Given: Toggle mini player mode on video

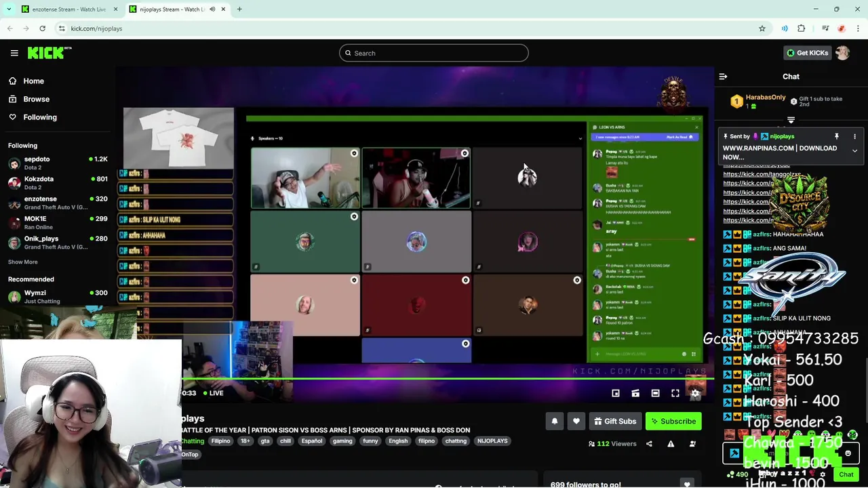Looking at the screenshot, I should pyautogui.click(x=616, y=393).
